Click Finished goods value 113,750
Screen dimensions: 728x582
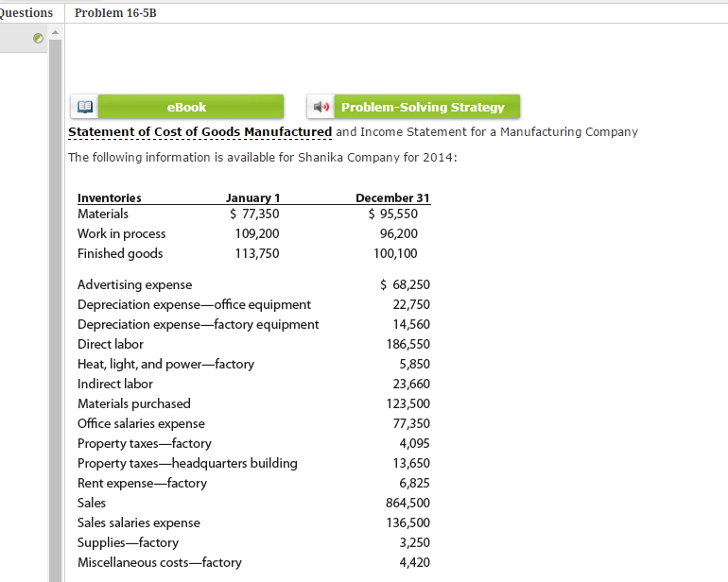[257, 253]
